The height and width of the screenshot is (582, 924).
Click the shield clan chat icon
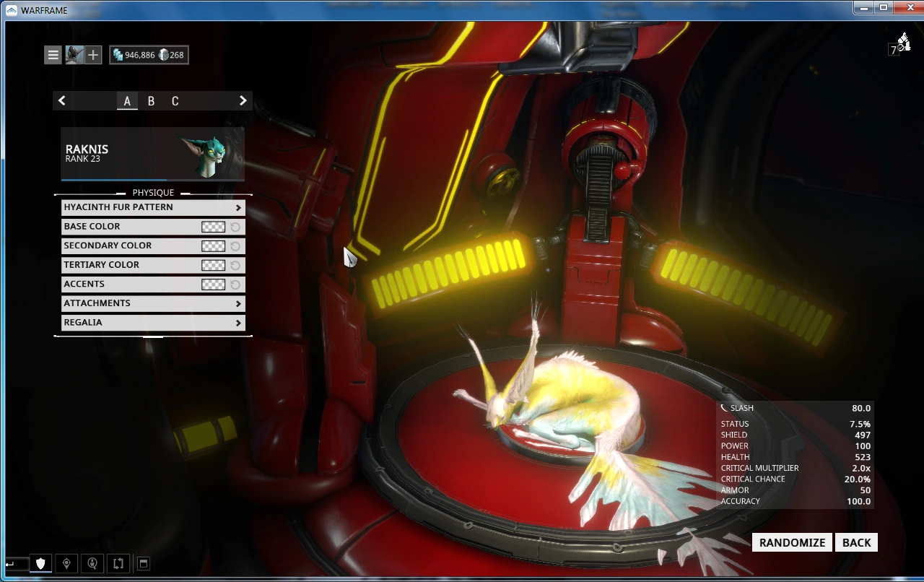41,563
